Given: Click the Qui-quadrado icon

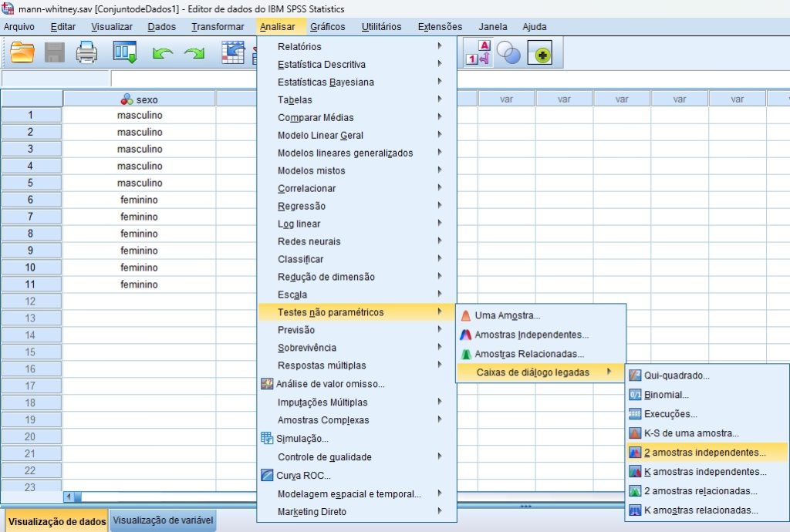Looking at the screenshot, I should pos(635,375).
